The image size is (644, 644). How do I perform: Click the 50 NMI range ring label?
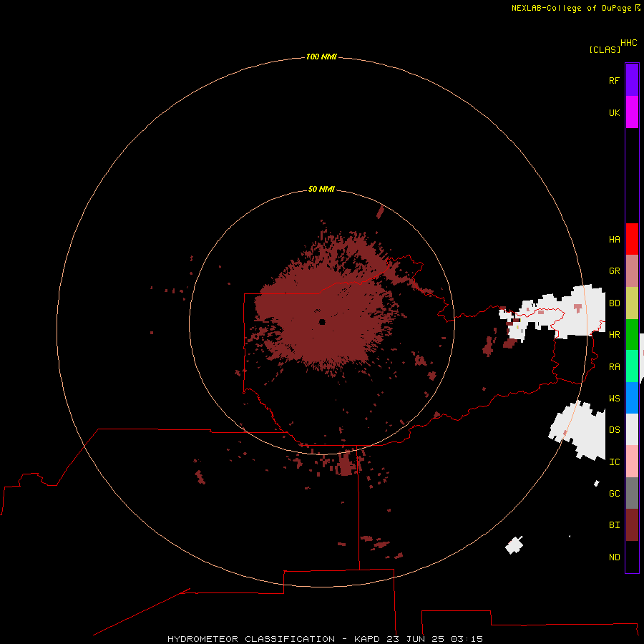coord(321,189)
